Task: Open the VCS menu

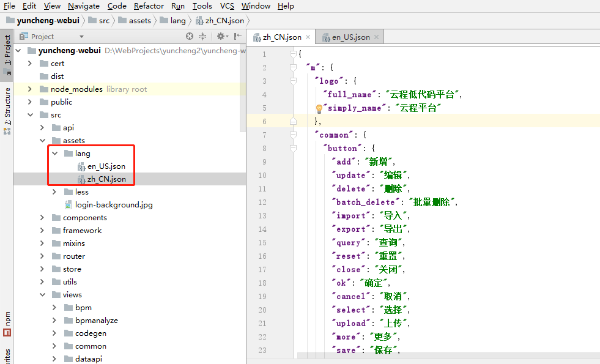Action: coord(227,6)
